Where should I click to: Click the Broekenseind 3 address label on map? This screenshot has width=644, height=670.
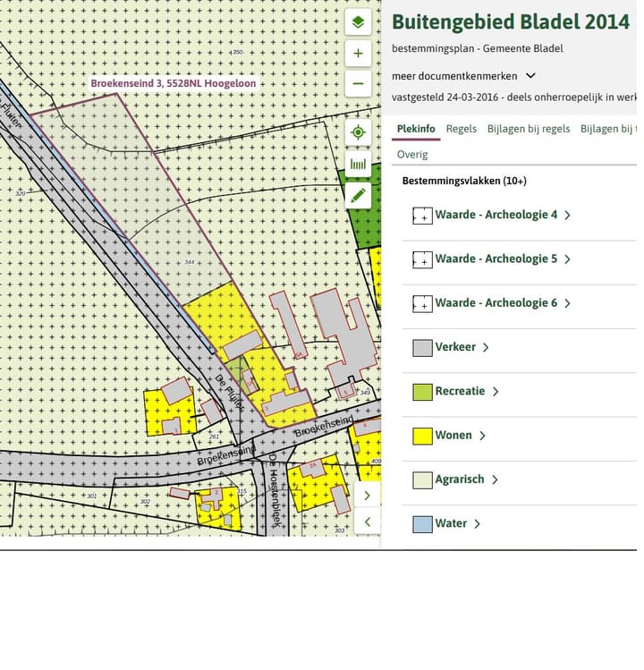(x=174, y=84)
